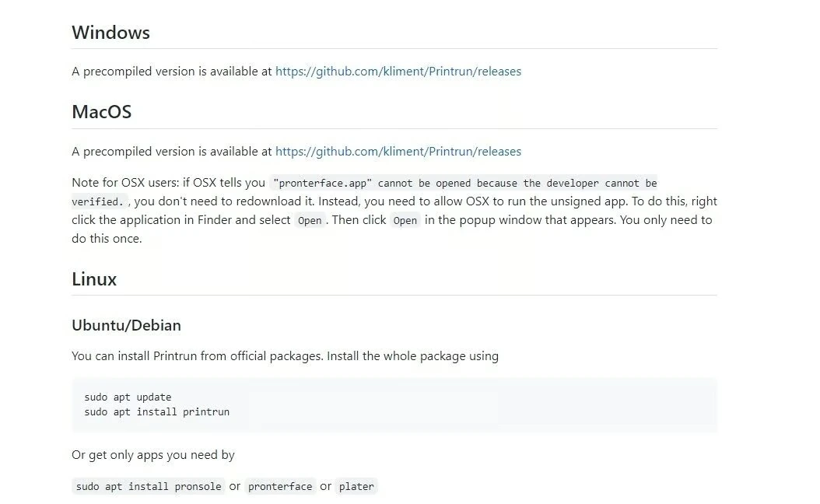This screenshot has height=504, width=820.
Task: Click the "Open" code after "Finder and select"
Action: tap(310, 220)
